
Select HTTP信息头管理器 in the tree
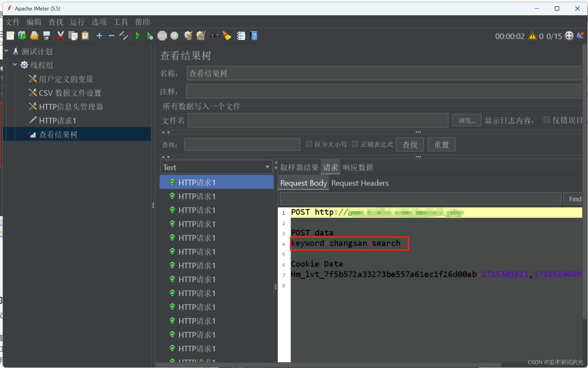tap(71, 107)
